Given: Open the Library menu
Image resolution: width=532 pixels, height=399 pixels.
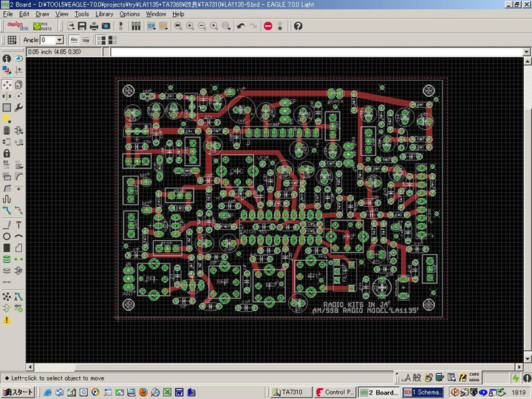Looking at the screenshot, I should 104,14.
